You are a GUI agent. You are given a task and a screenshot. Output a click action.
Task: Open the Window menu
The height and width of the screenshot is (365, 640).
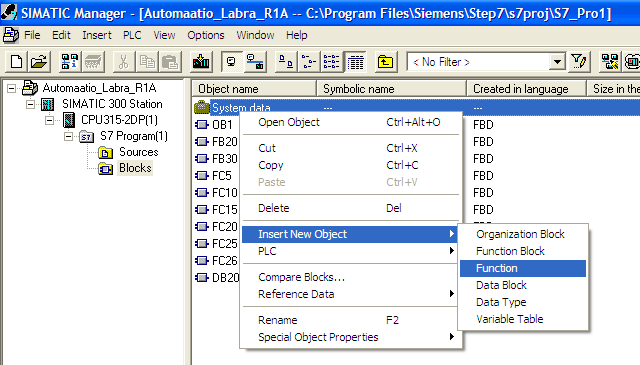pos(255,36)
